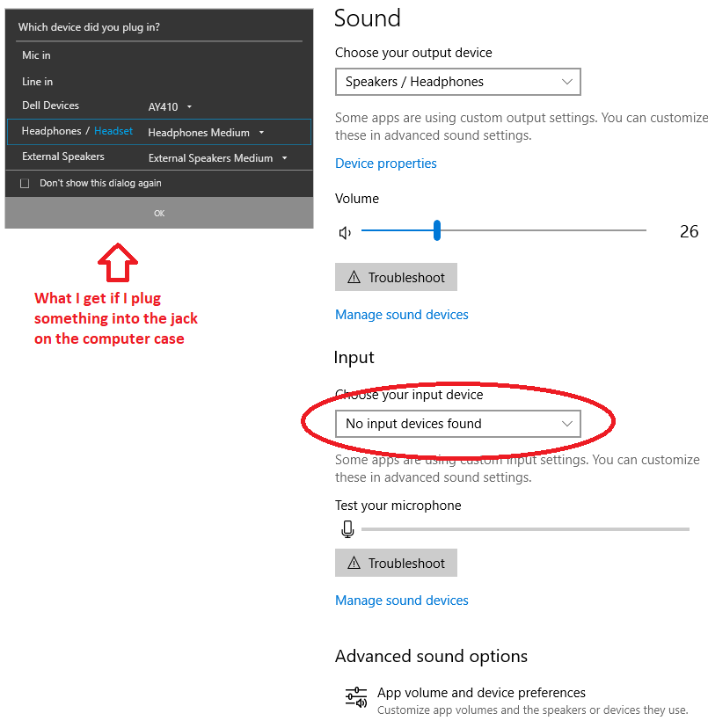Click the 'Input' section heading
The image size is (708, 728).
[x=354, y=358]
